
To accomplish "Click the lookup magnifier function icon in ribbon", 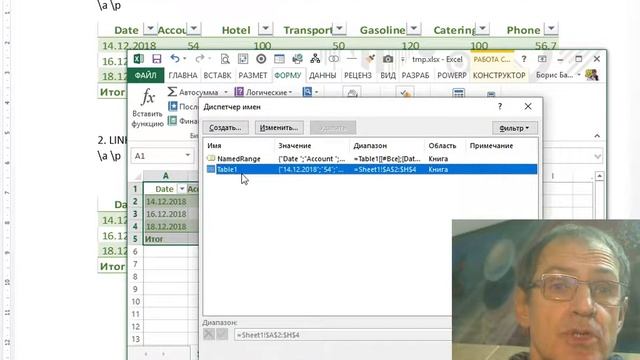I will click(x=307, y=92).
